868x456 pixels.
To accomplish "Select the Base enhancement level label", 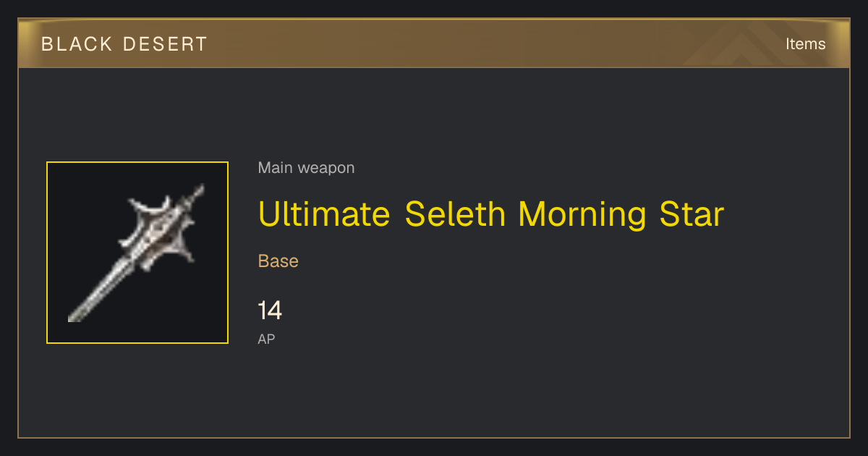I will [278, 261].
